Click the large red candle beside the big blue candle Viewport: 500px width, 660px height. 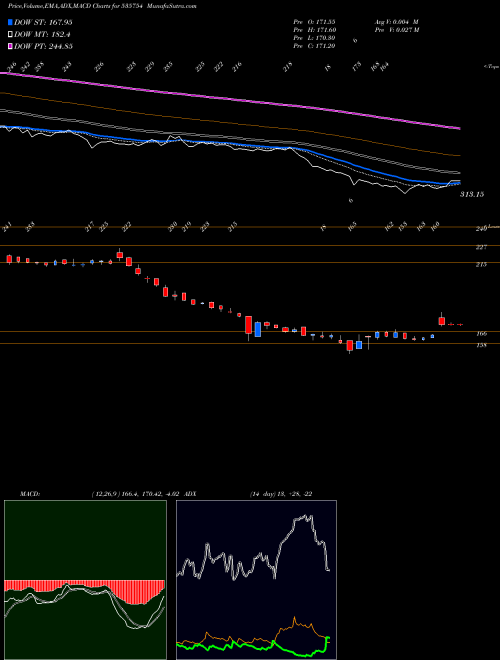tap(248, 325)
